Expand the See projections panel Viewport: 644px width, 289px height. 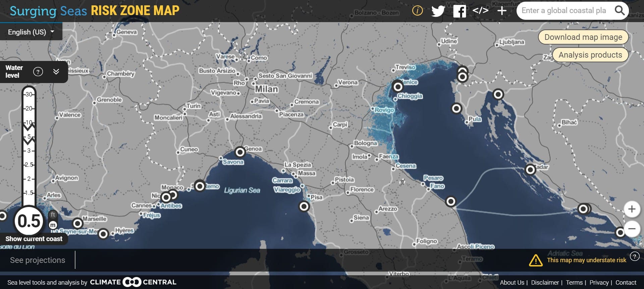coord(38,260)
